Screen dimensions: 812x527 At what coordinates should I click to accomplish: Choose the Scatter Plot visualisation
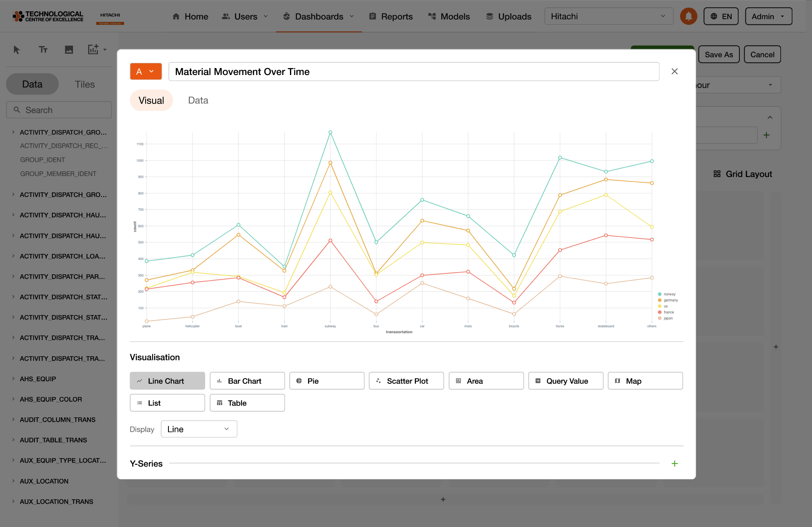click(406, 381)
